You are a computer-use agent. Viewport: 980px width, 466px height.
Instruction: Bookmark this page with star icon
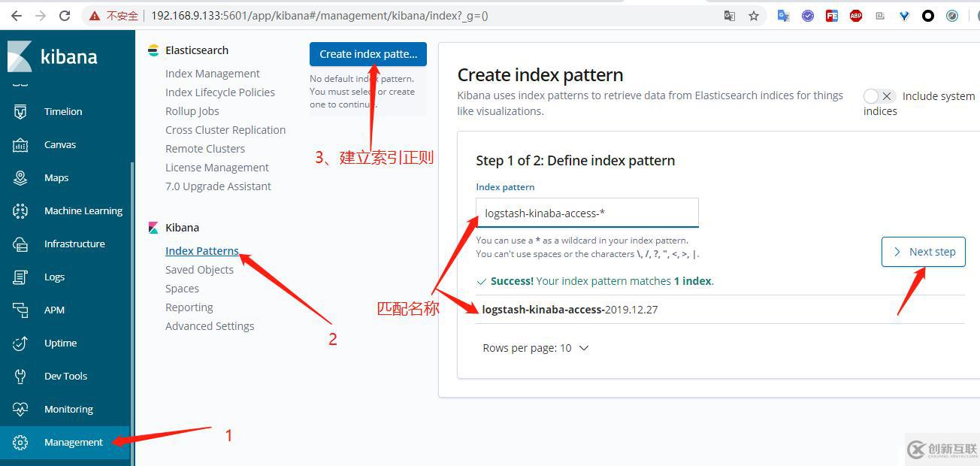754,15
